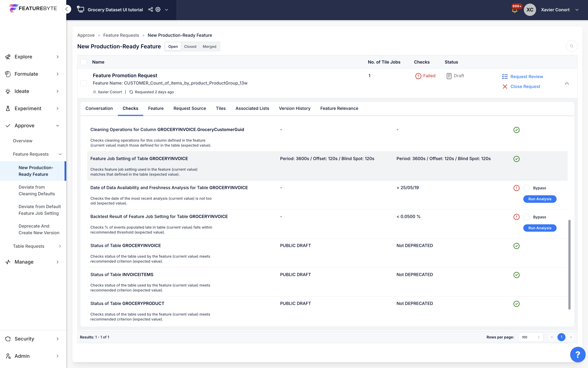Image resolution: width=588 pixels, height=368 pixels.
Task: Click the notification bell icon
Action: click(x=514, y=11)
